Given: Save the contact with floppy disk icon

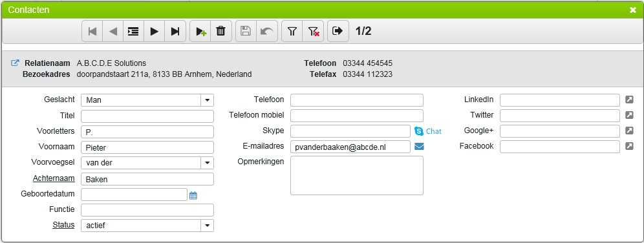Looking at the screenshot, I should click(246, 31).
